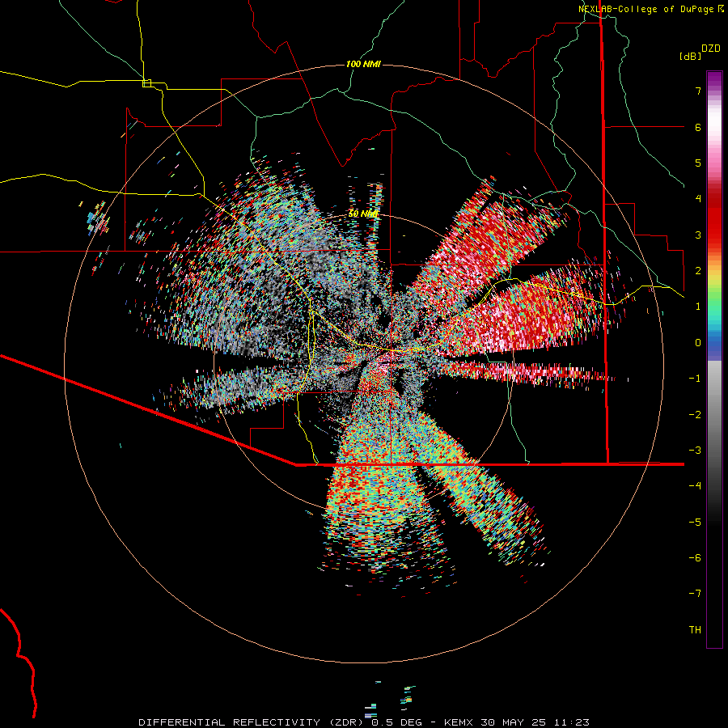Click the 4 value on the colorbar scale
Image resolution: width=728 pixels, height=728 pixels.
pos(698,199)
